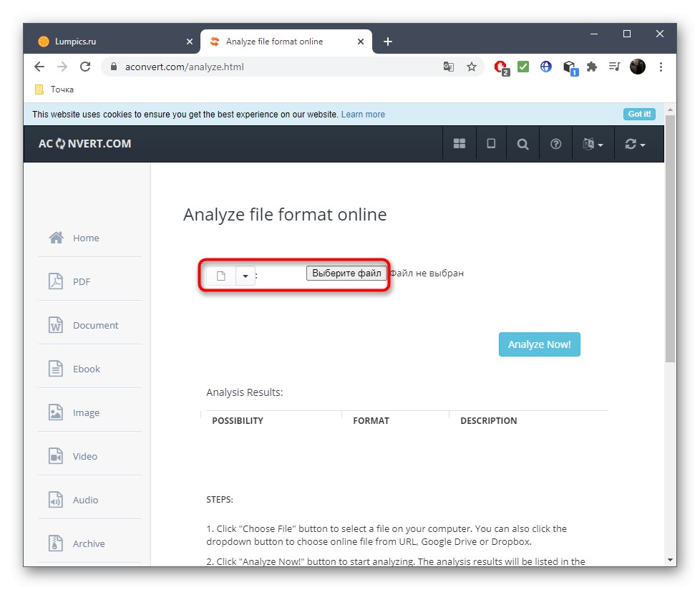700x590 pixels.
Task: Click the search magnifier in Aconvert header
Action: pyautogui.click(x=522, y=144)
